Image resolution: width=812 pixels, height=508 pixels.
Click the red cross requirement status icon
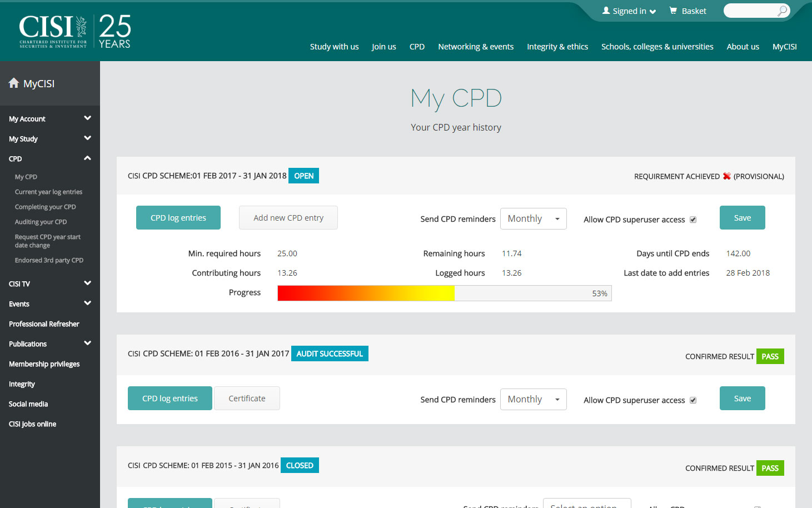point(726,176)
